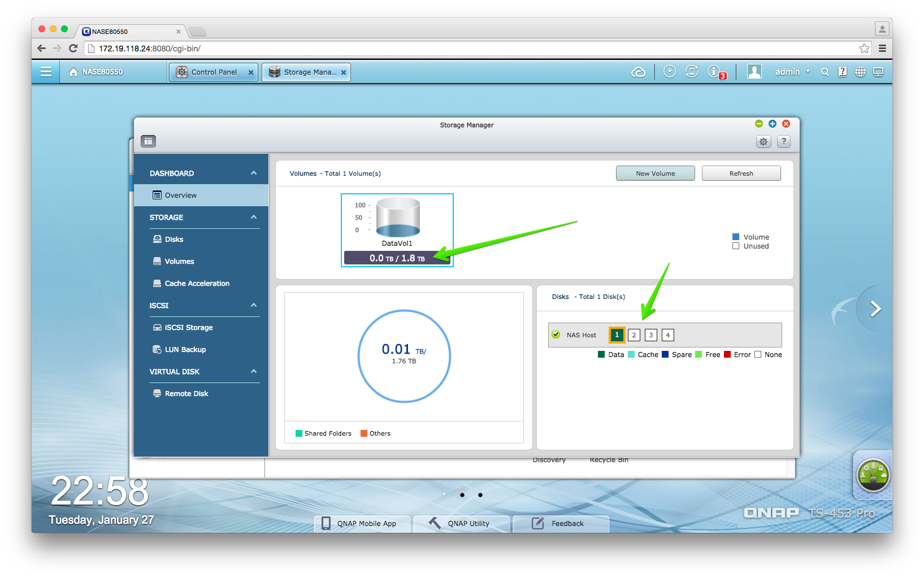Image resolution: width=924 pixels, height=578 pixels.
Task: Click the Shared Folders legend swatch
Action: coord(299,433)
